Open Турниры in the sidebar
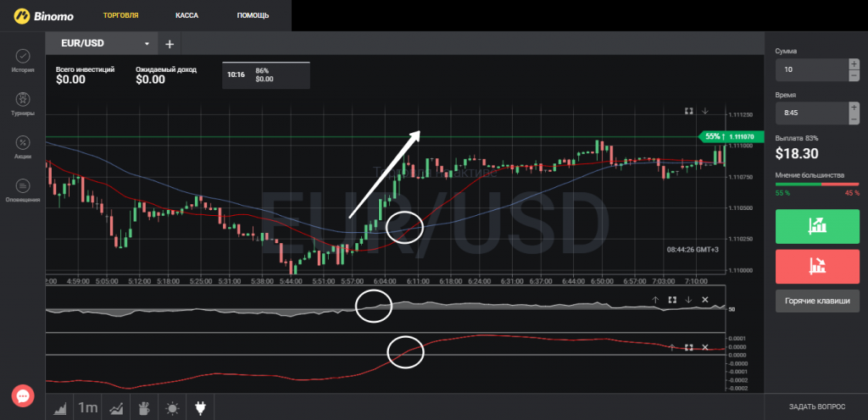The height and width of the screenshot is (420, 868). [23, 104]
